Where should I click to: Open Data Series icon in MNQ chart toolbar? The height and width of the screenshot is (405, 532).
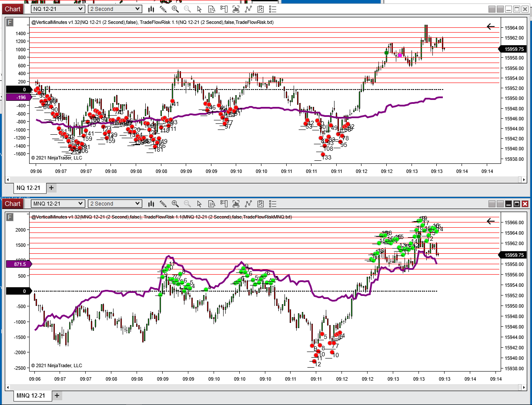click(236, 203)
